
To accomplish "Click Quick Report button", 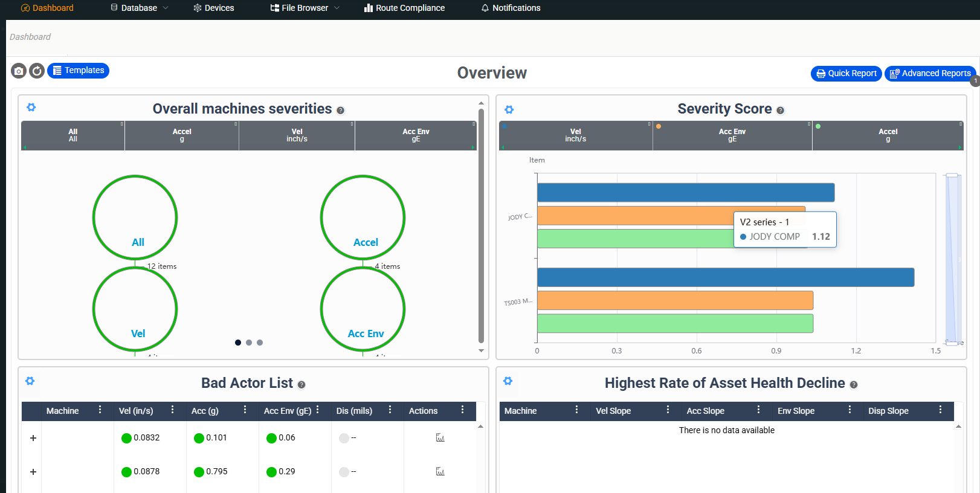I will pos(846,74).
